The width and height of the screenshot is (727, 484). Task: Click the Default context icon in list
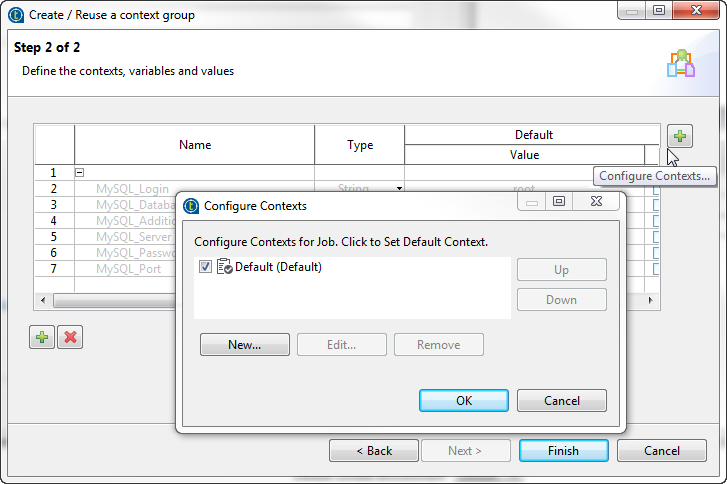(224, 267)
